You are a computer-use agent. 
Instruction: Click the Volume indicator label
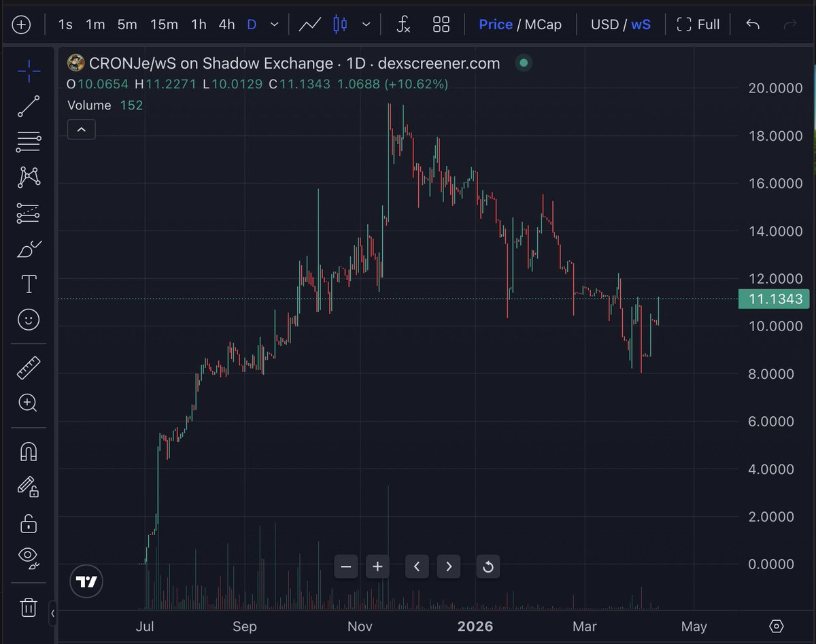(89, 105)
